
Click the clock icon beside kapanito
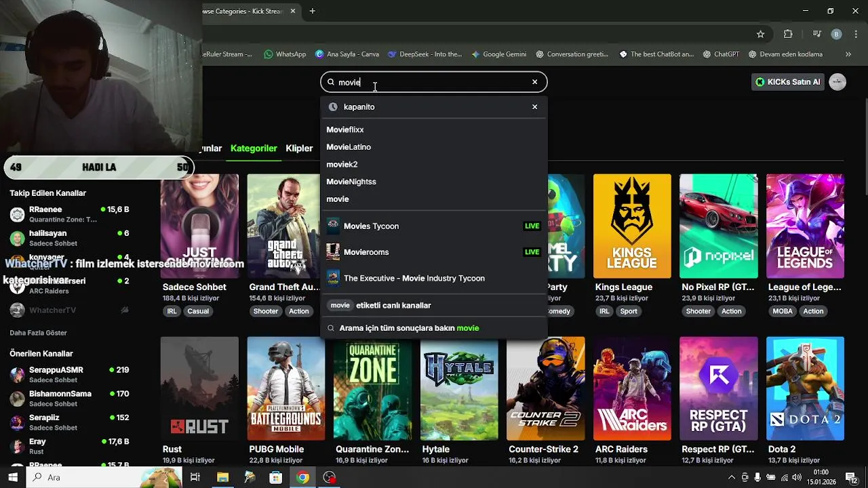pos(332,106)
